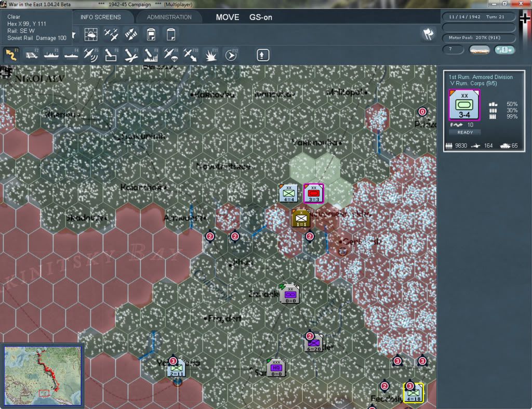This screenshot has height=409, width=532.
Task: Click Kakhovka town label
Action: click(215, 95)
